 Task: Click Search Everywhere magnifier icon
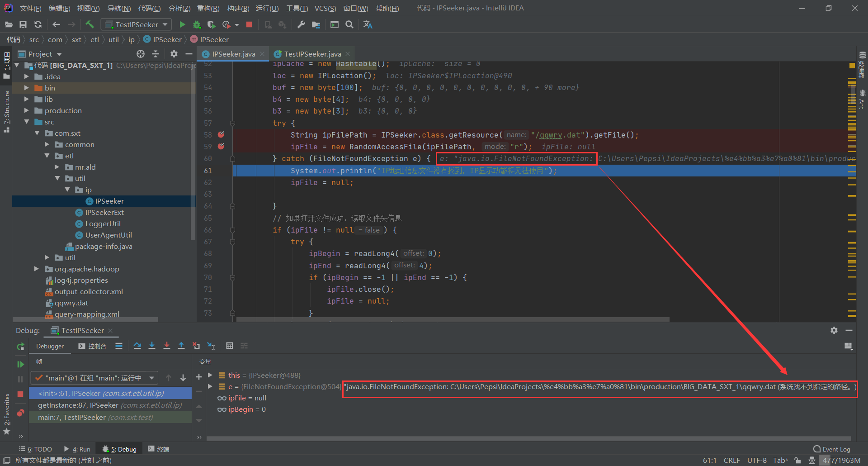(349, 24)
